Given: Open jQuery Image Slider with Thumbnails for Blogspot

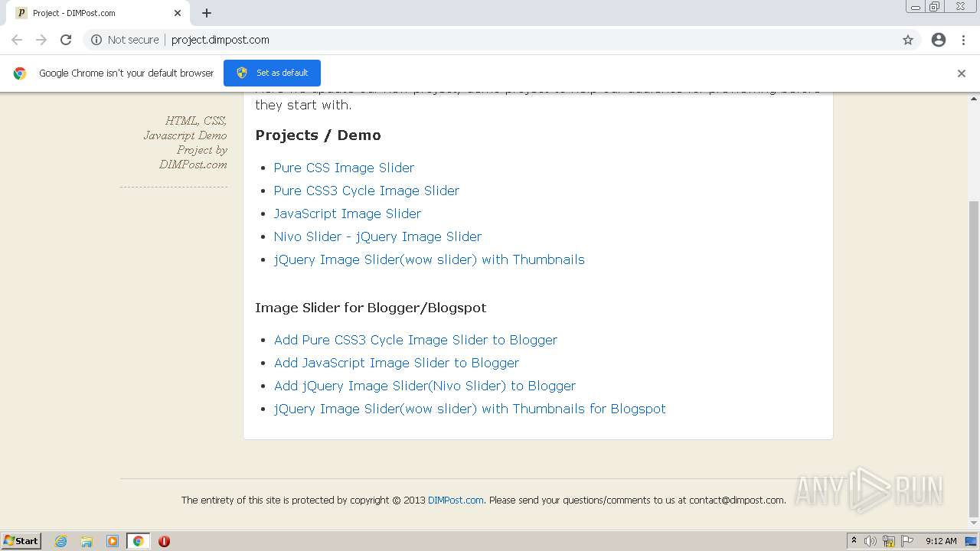Looking at the screenshot, I should point(470,409).
